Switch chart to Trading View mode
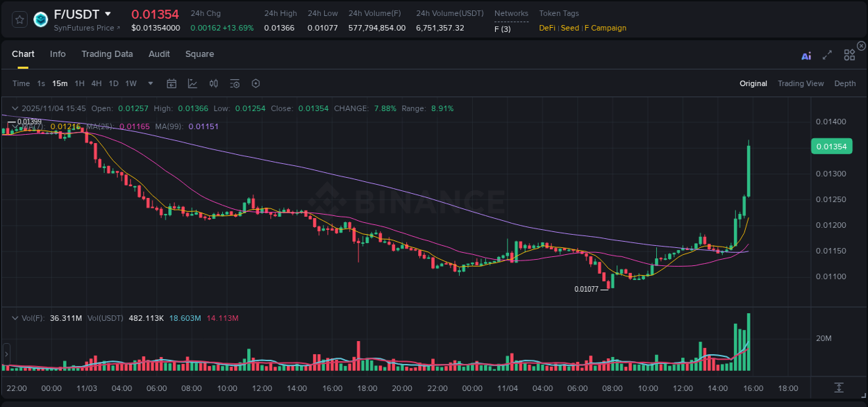The width and height of the screenshot is (868, 407). 801,83
